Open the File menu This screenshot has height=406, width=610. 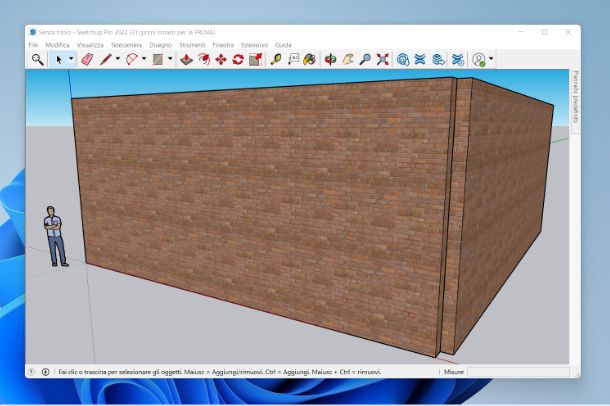click(x=33, y=45)
